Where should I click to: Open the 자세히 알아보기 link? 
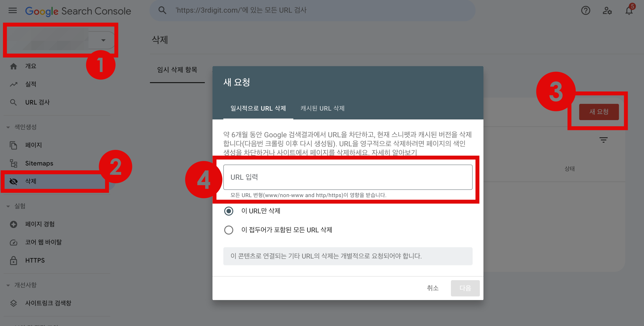(x=394, y=152)
